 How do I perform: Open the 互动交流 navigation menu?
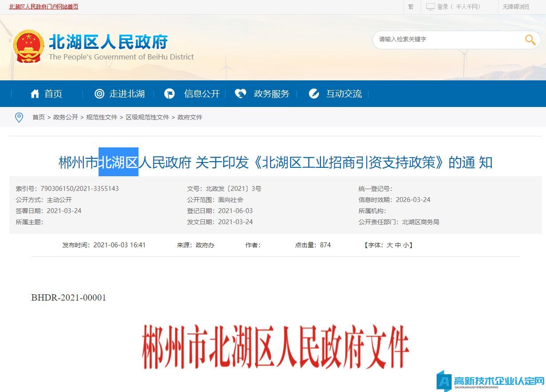click(344, 94)
